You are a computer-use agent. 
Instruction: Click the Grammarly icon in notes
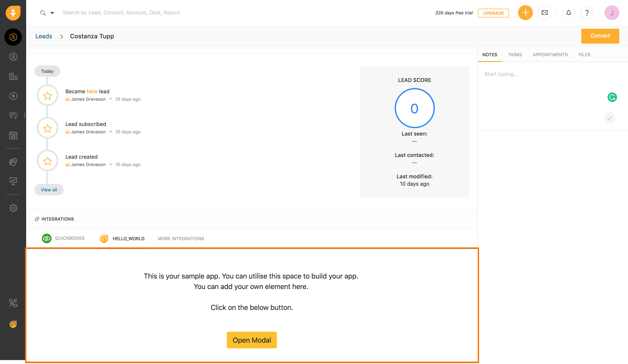(612, 97)
